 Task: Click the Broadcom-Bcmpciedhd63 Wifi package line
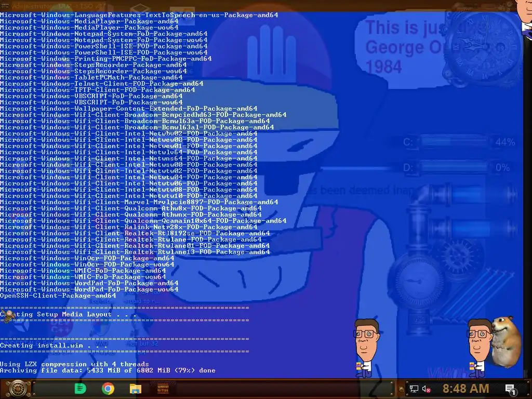143,115
